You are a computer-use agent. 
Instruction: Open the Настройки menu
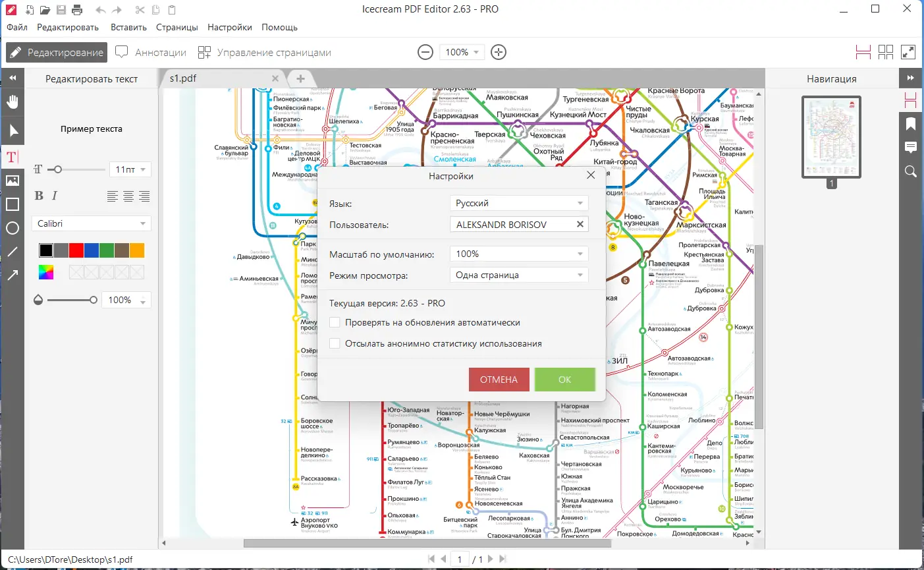(230, 27)
